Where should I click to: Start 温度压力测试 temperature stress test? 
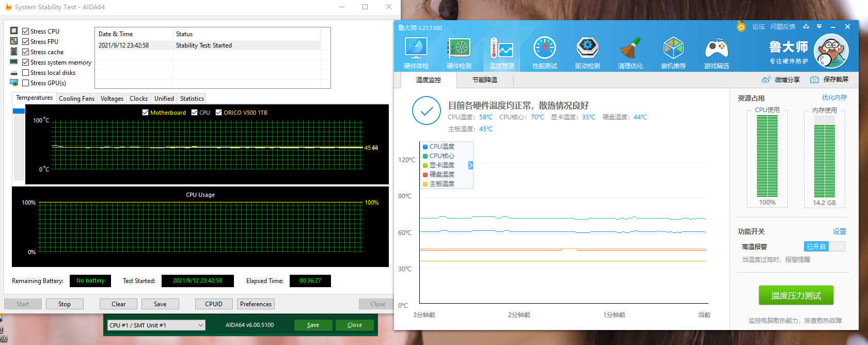click(796, 295)
